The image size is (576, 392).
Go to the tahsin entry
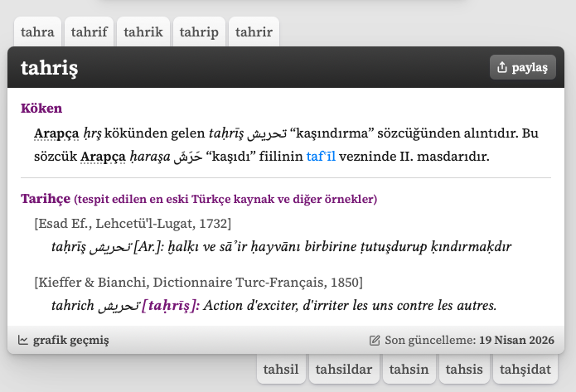point(409,369)
